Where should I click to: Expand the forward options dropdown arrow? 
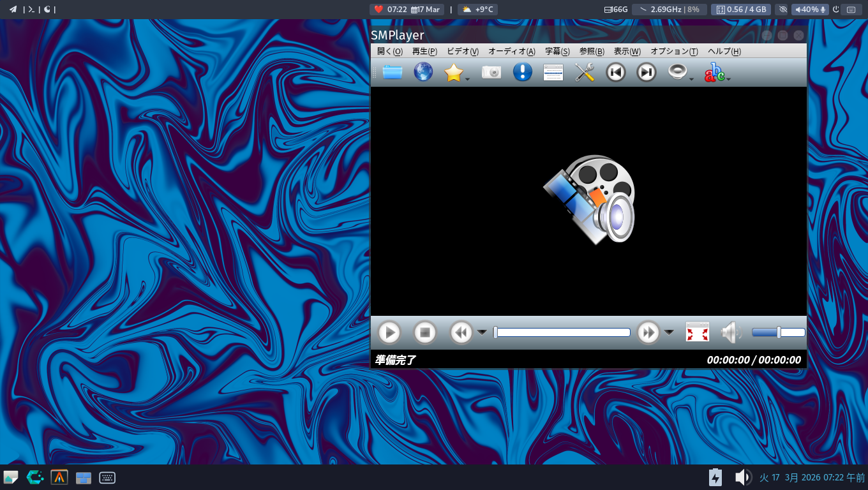coord(669,332)
